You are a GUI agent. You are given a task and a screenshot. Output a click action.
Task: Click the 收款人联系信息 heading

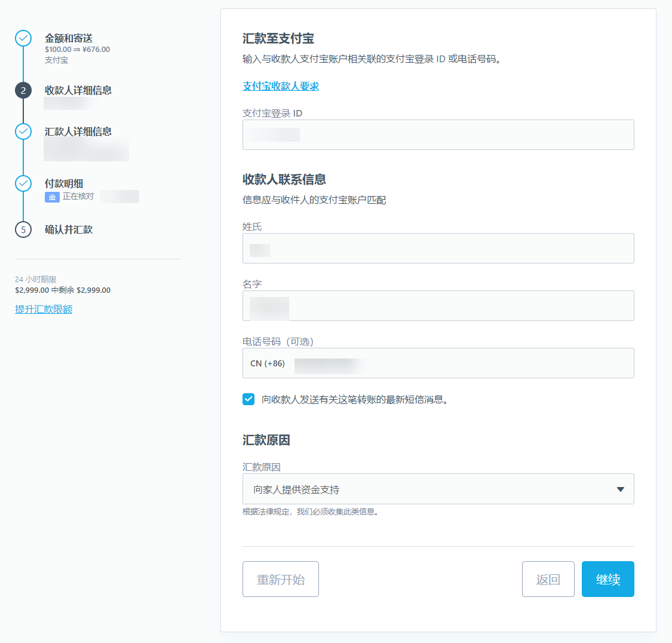click(284, 179)
